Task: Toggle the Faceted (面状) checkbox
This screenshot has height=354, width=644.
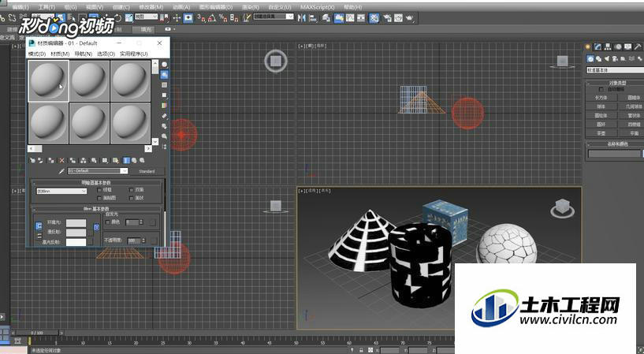Action: coord(131,198)
